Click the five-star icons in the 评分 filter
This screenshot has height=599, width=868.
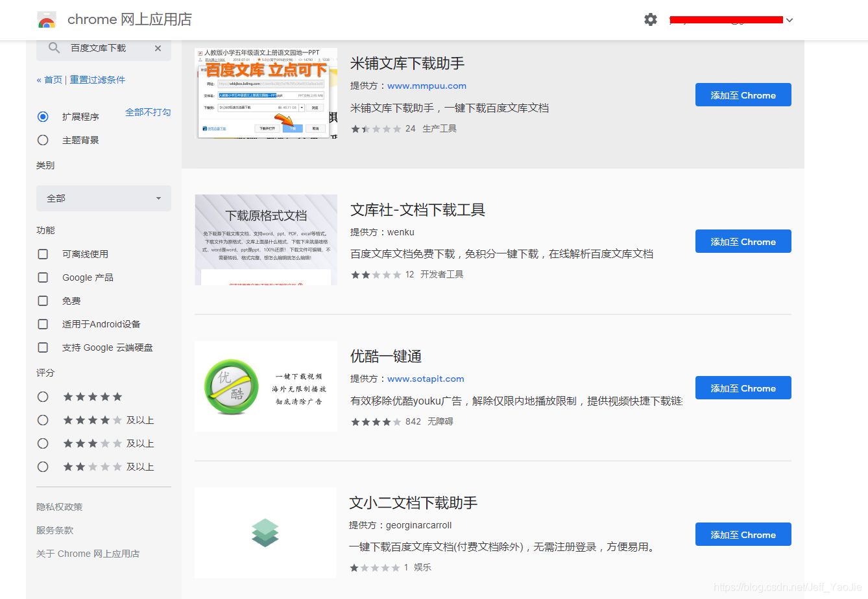pyautogui.click(x=93, y=397)
